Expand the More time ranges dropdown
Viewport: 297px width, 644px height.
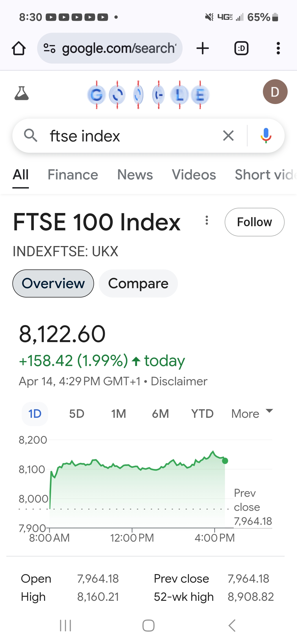click(x=252, y=414)
